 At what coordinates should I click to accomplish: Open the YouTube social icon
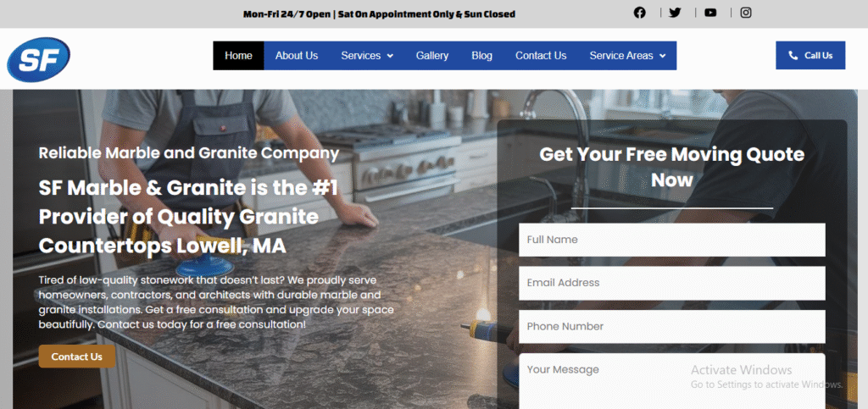click(x=710, y=13)
